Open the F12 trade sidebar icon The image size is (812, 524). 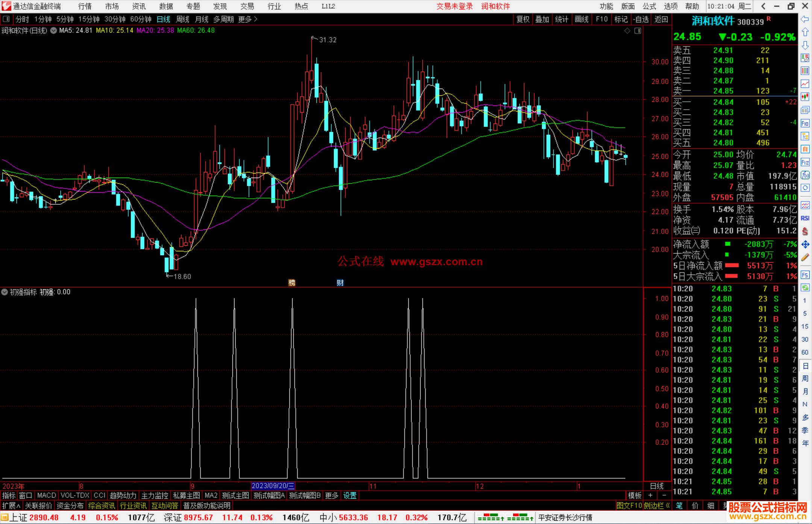(x=805, y=162)
